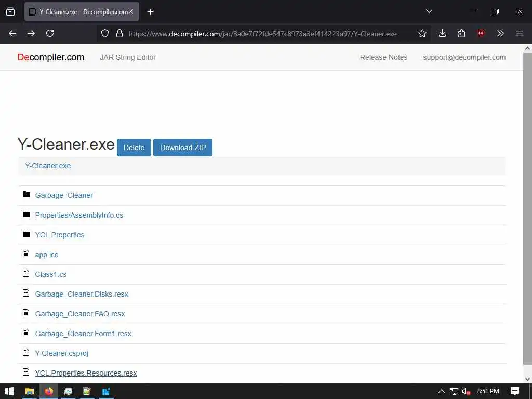Open the YCL.Properties folder

[60, 235]
